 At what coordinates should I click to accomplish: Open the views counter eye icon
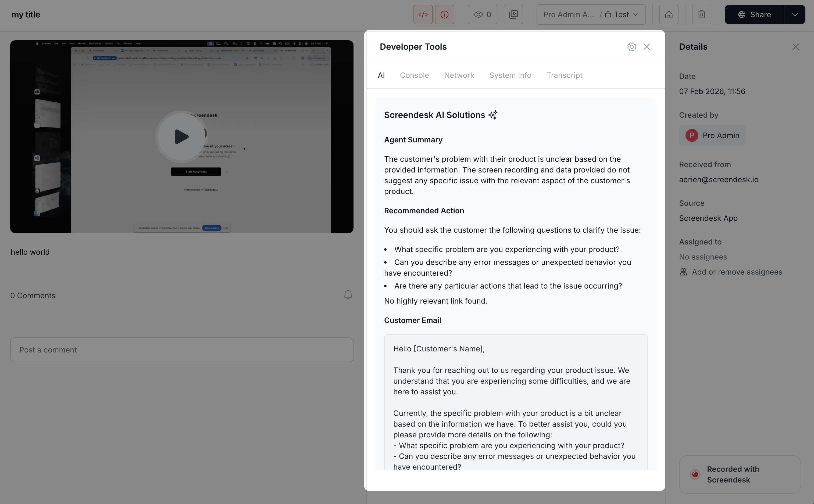coord(482,15)
